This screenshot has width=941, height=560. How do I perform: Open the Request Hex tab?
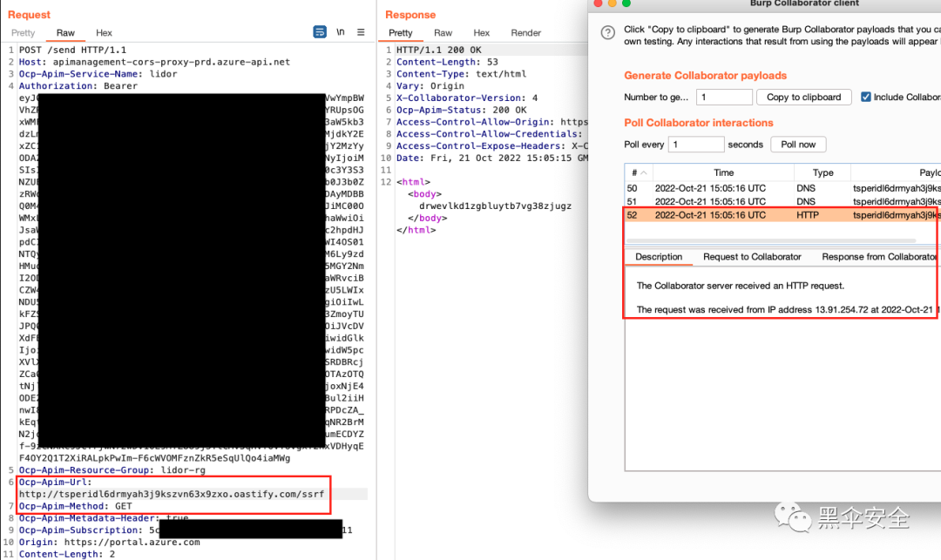coord(104,32)
